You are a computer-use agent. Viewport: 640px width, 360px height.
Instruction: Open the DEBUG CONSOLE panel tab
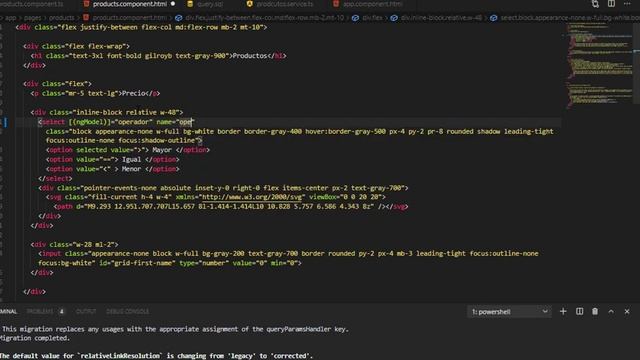[x=127, y=311]
